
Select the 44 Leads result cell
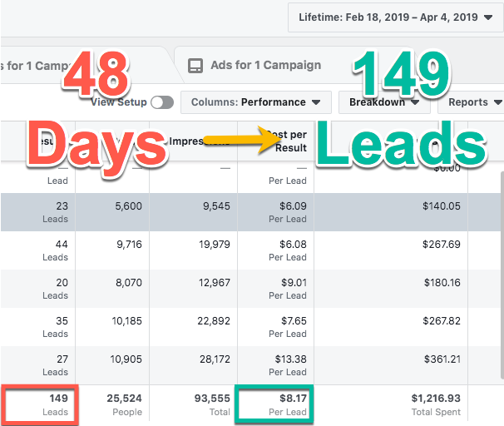(x=38, y=250)
